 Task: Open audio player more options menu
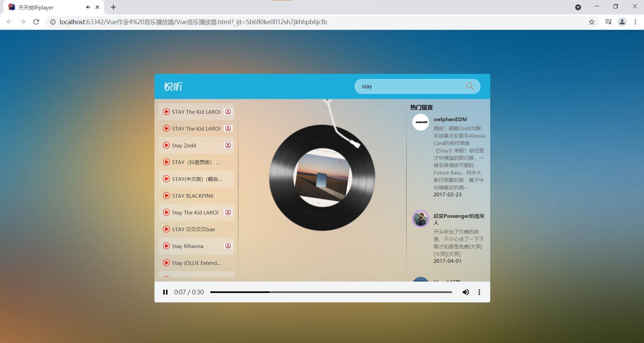point(479,292)
